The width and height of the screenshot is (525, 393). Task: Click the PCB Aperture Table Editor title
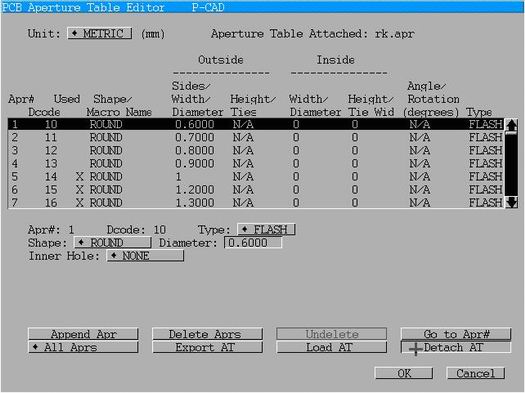pyautogui.click(x=83, y=7)
